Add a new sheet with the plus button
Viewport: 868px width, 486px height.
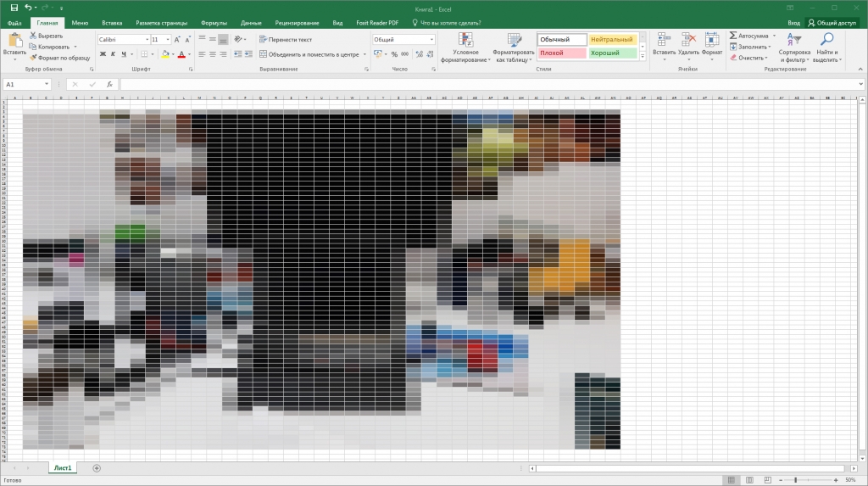(97, 468)
